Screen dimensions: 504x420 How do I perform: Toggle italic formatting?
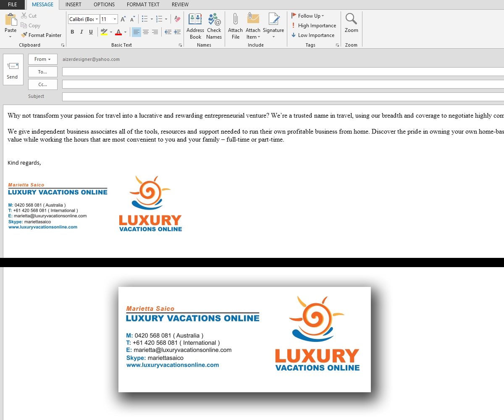[81, 32]
